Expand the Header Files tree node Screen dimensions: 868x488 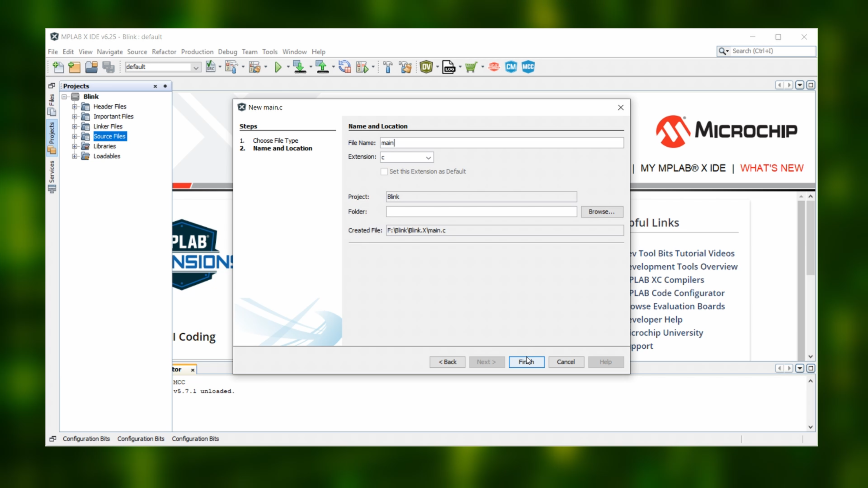point(75,107)
